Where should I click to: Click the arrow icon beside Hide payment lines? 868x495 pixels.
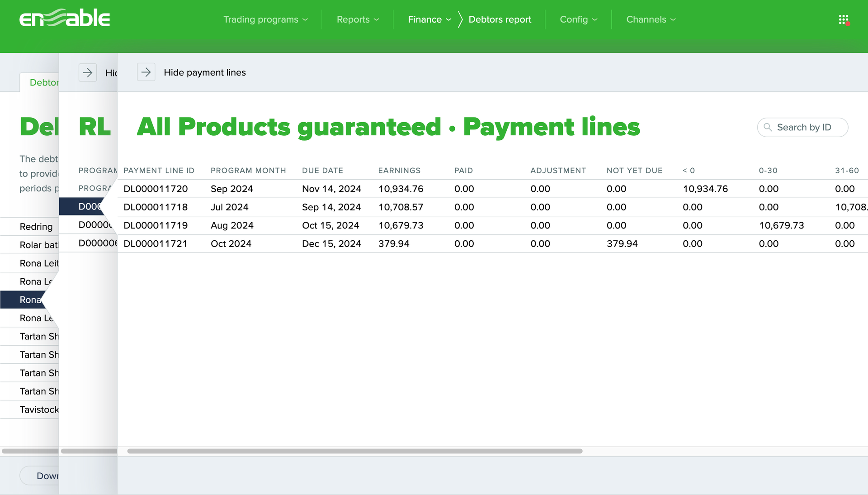(x=146, y=72)
